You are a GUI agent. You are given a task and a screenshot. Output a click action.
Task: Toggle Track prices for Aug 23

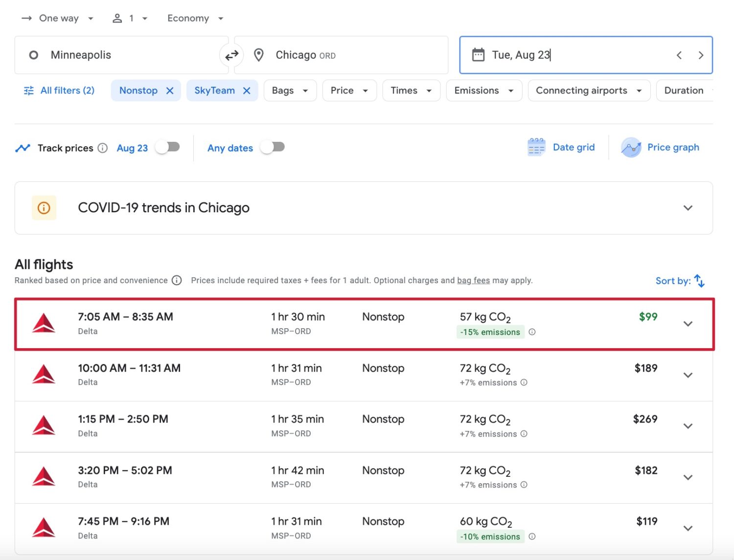tap(168, 147)
